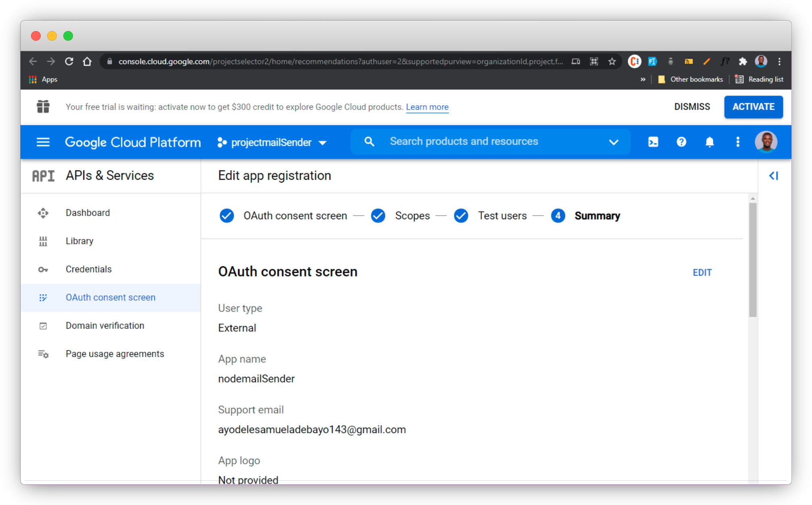Screen dimensions: 812x505
Task: Click the cast screen icon in address bar
Action: (576, 62)
